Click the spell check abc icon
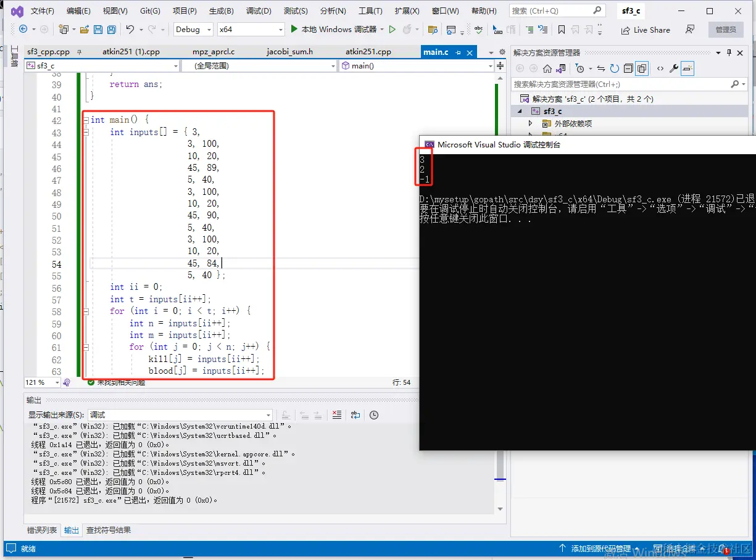Viewport: 756px width, 560px height. [478, 29]
